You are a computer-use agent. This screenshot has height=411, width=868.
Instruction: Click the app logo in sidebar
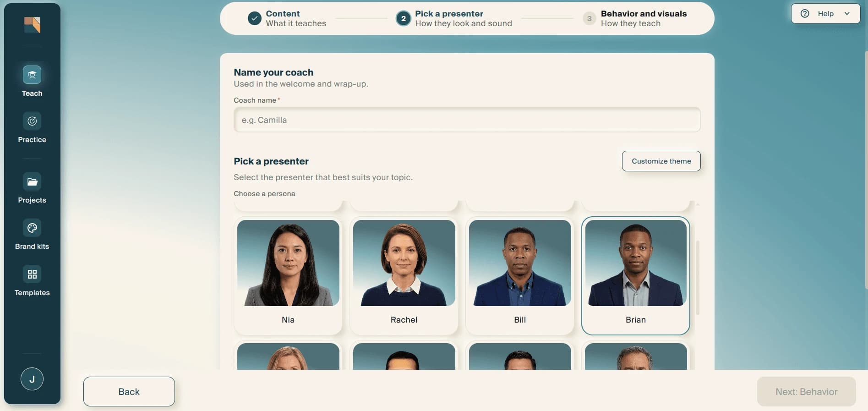(x=32, y=25)
